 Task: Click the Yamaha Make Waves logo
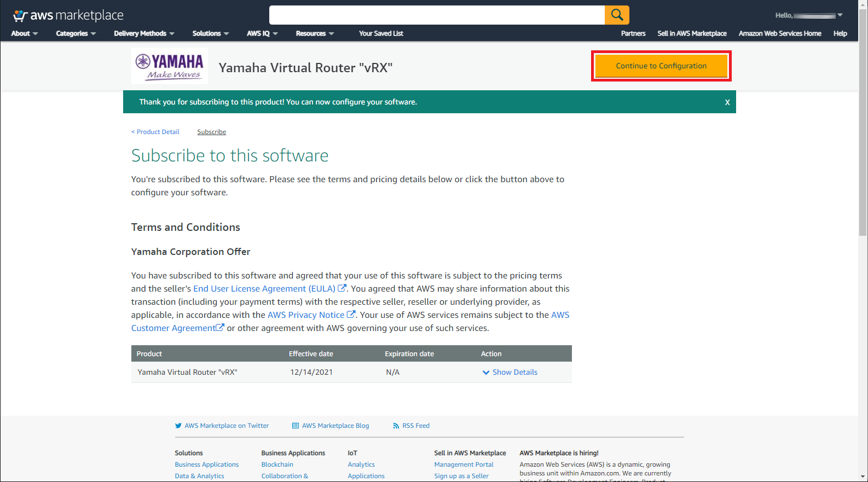point(170,66)
